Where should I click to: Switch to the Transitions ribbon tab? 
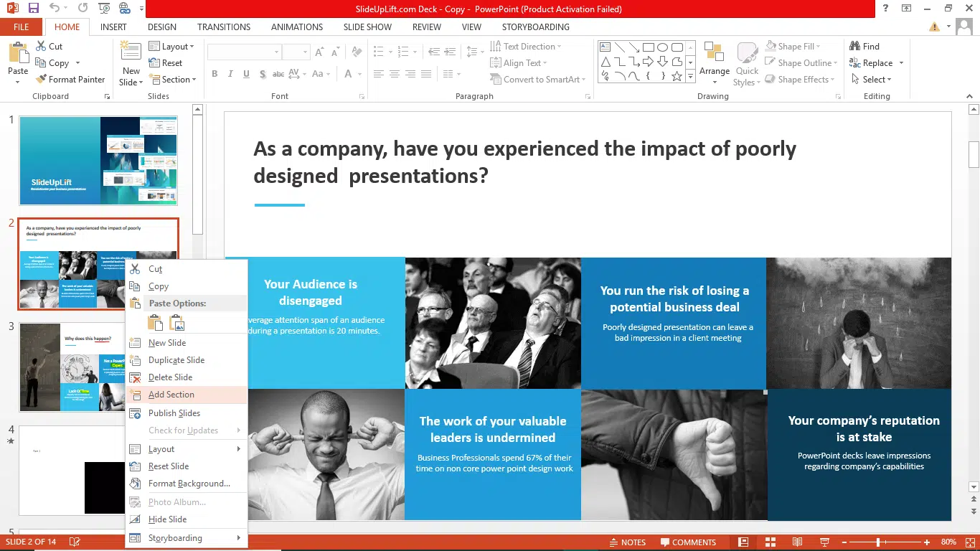click(x=224, y=27)
